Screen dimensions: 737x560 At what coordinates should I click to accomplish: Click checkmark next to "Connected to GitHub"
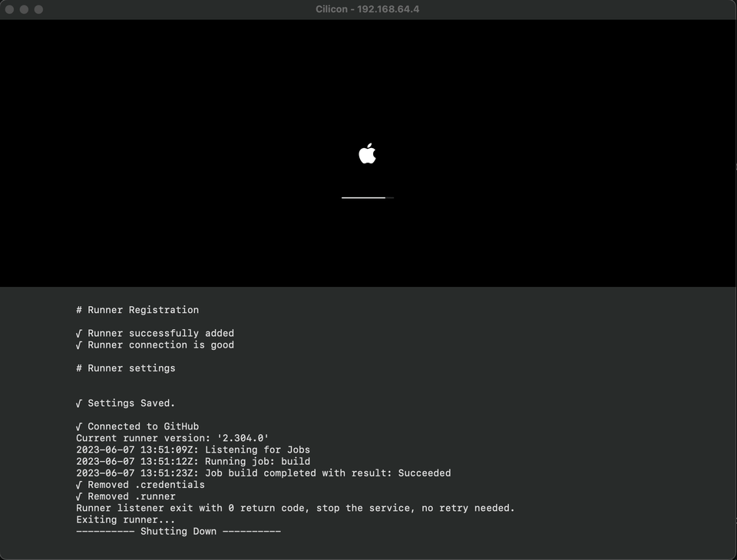79,427
